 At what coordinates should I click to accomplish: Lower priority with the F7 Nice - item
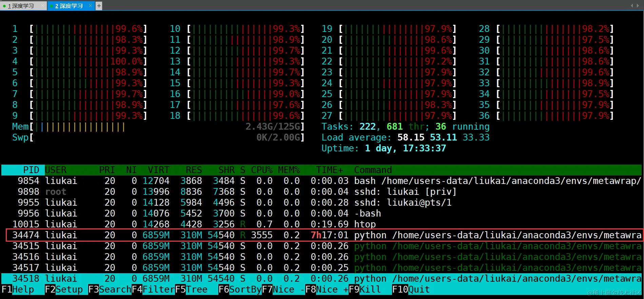coord(284,289)
